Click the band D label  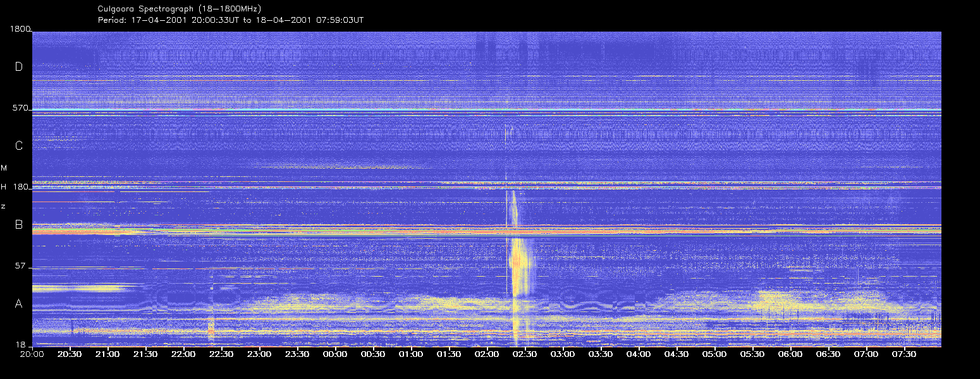(x=19, y=67)
